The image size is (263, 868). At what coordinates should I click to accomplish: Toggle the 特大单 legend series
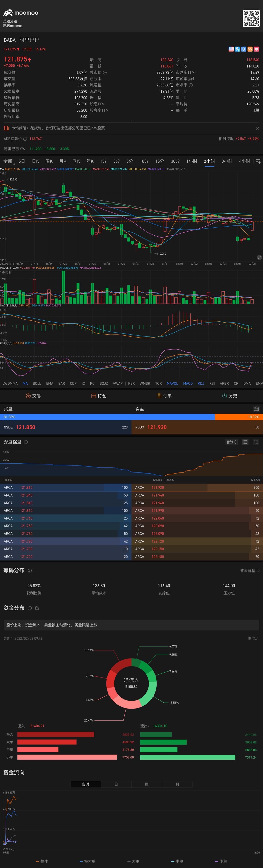point(88,861)
